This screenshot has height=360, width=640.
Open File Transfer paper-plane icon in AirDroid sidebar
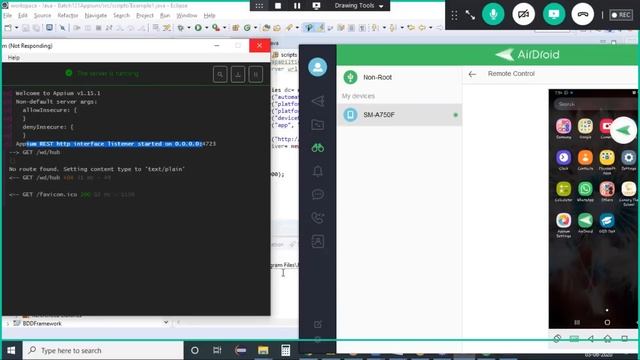click(318, 101)
